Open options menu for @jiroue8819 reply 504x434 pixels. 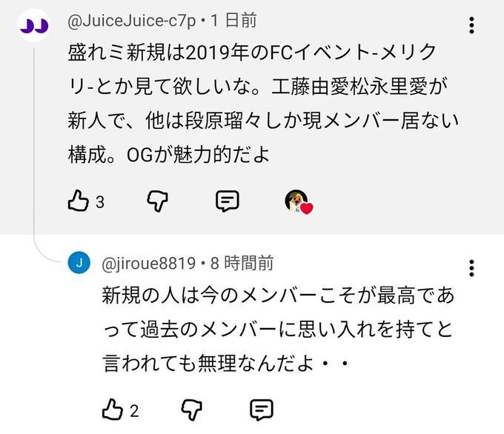pos(471,268)
